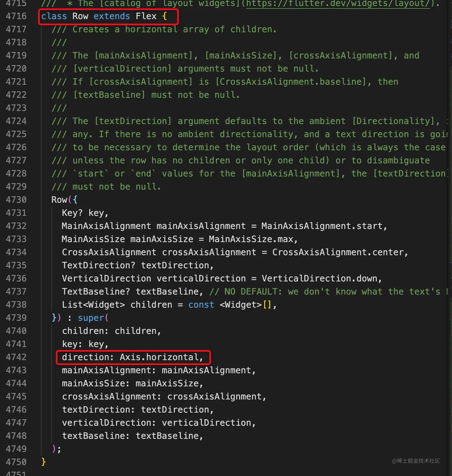Click 'TextDirection? textDirection,' parameter
The width and height of the screenshot is (452, 476).
(138, 265)
